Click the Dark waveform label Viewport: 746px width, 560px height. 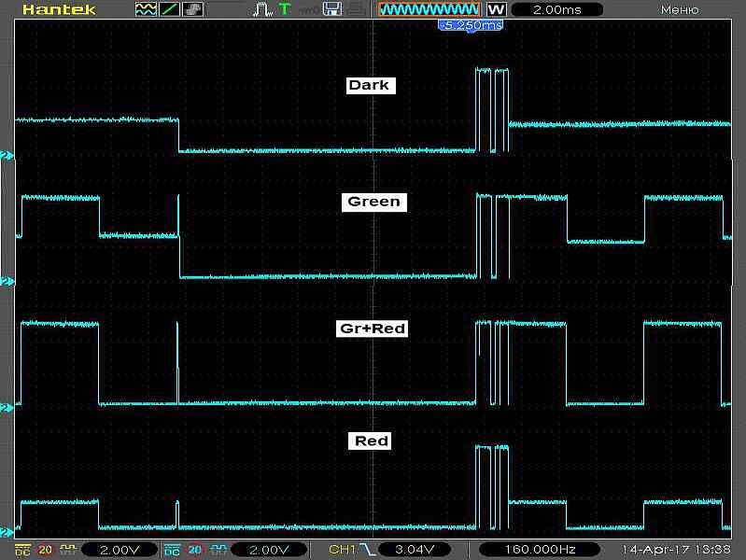pos(371,85)
